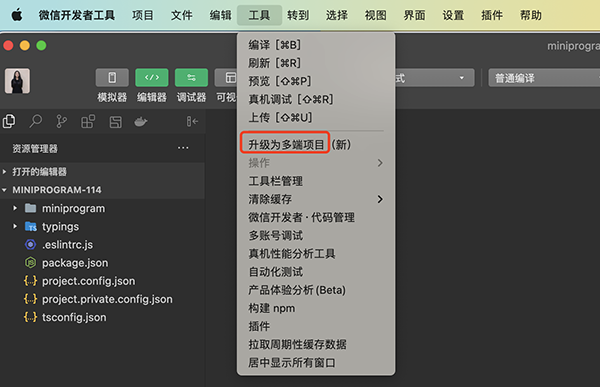
Task: Click the miniprogram folder icon
Action: (31, 208)
